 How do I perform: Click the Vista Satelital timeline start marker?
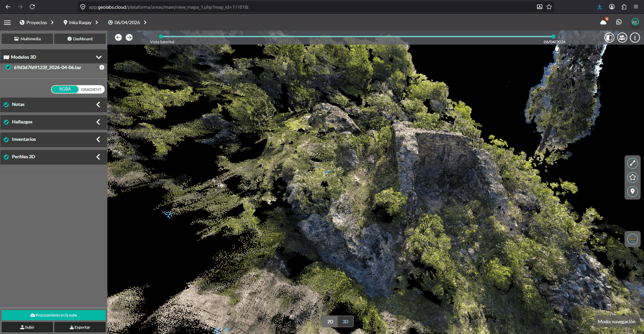point(161,37)
